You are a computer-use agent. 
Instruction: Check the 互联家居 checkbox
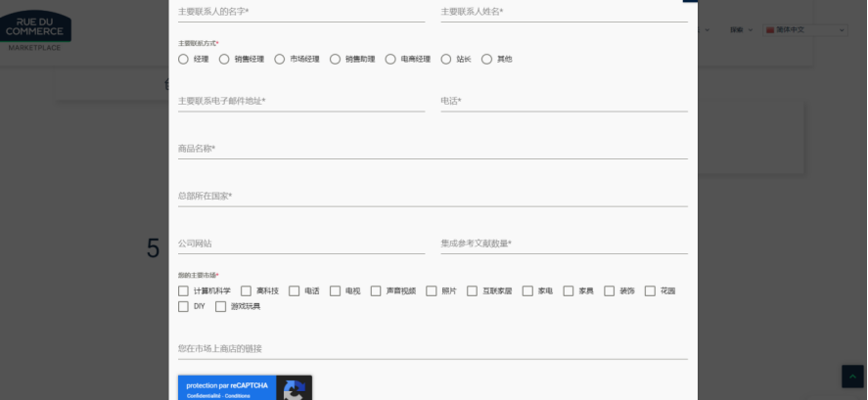(473, 291)
